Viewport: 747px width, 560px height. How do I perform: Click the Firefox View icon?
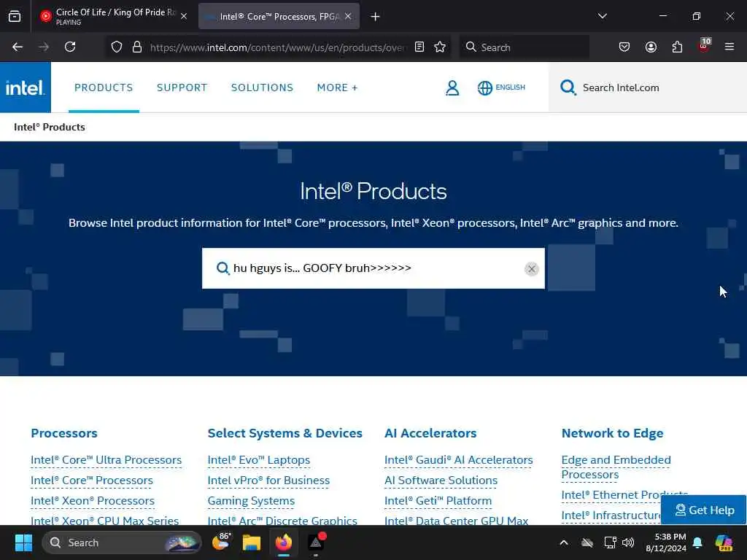point(15,16)
